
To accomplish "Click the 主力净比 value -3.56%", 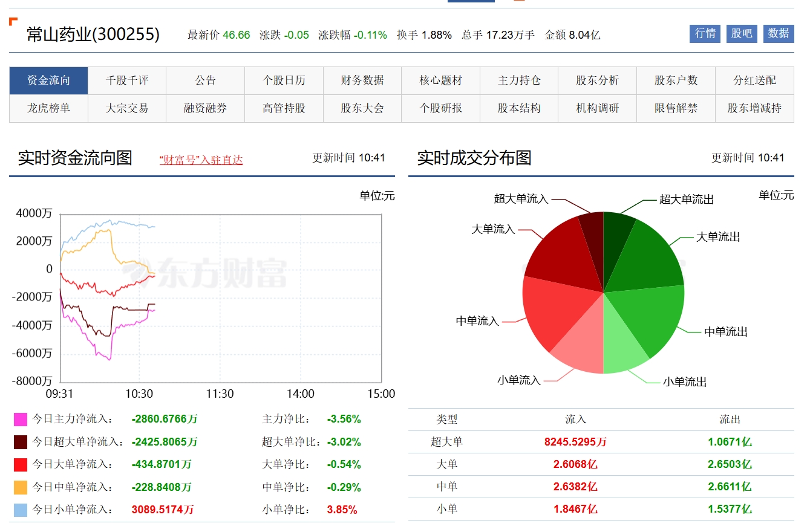I will pyautogui.click(x=344, y=419).
